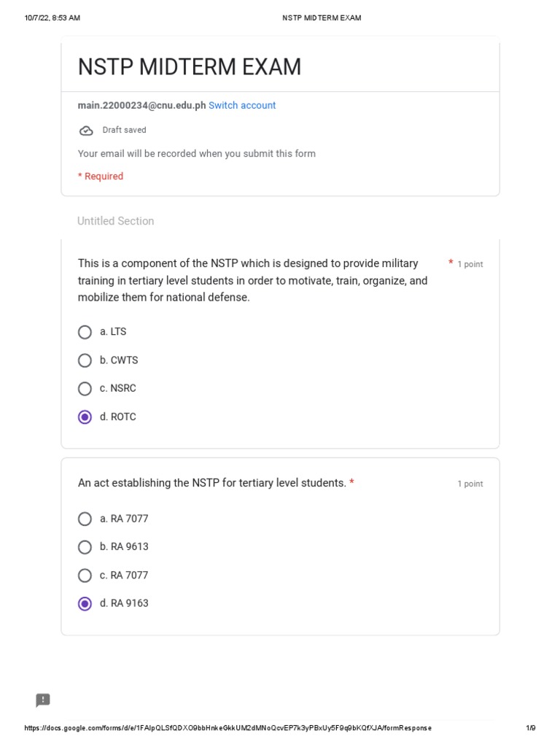The image size is (560, 747).
Task: Choose the first 'a. RA 7077' option
Action: pyautogui.click(x=85, y=519)
